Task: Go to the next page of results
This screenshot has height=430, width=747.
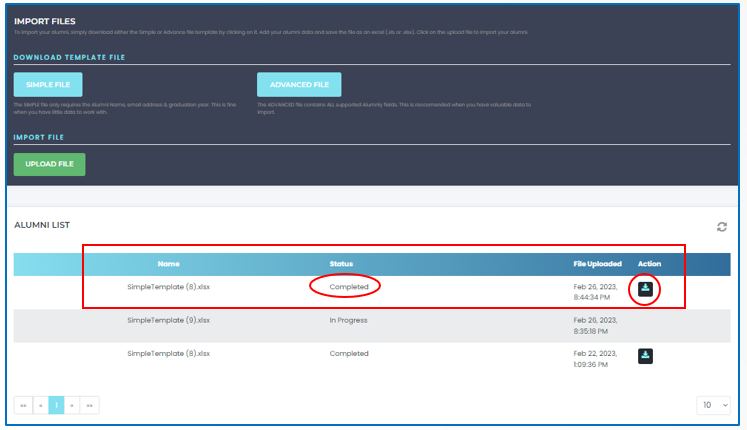Action: pos(73,405)
